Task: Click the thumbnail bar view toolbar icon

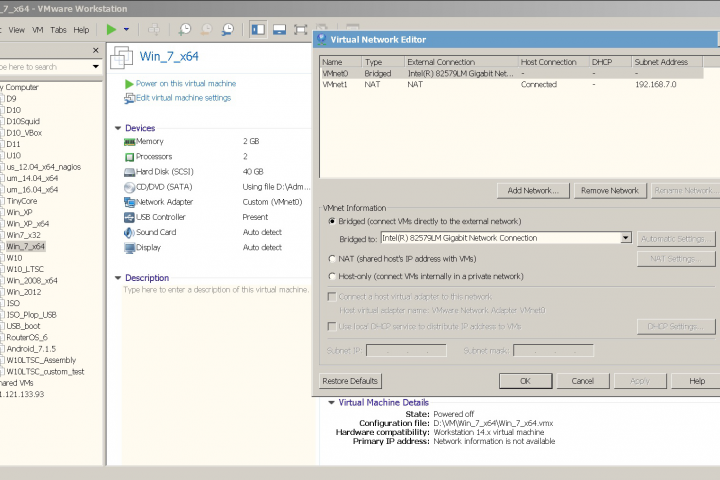Action: (279, 30)
